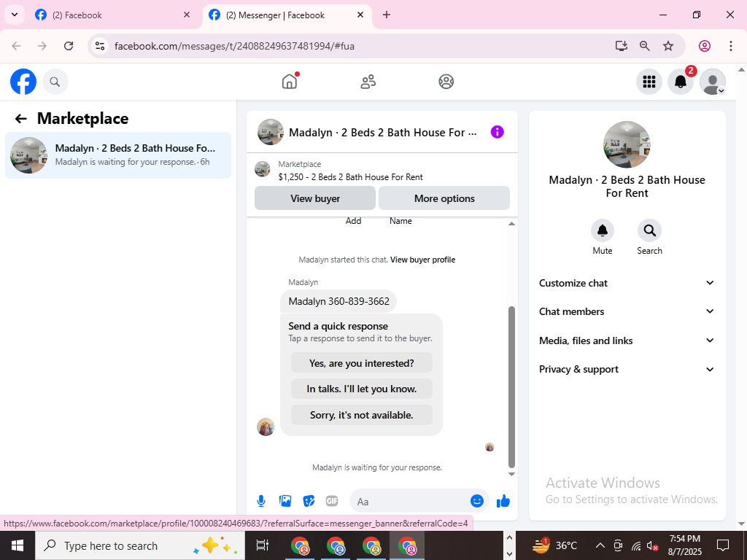Open the notifications bell with badge
The width and height of the screenshot is (747, 560).
coord(681,82)
